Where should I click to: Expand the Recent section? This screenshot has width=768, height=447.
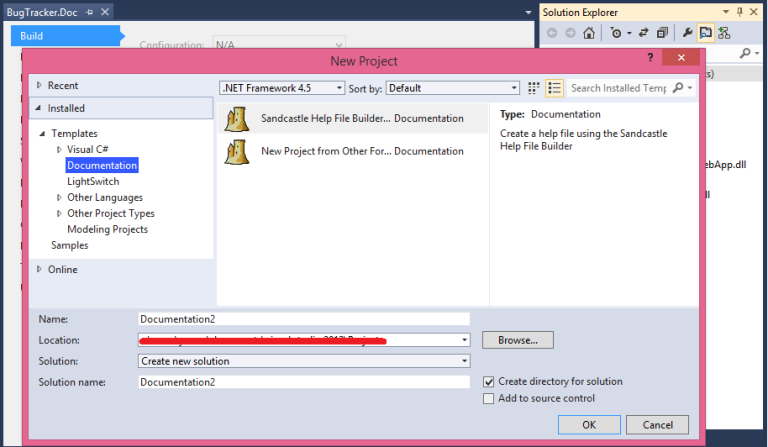39,85
